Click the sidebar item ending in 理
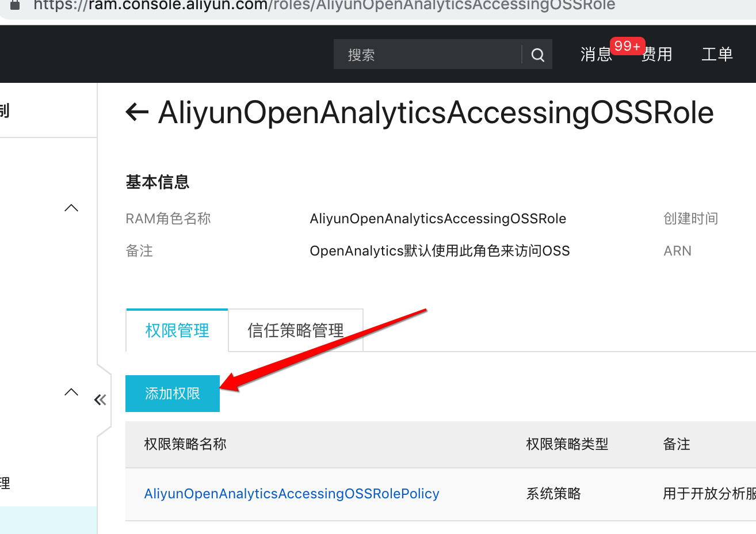Viewport: 756px width, 534px height. 6,484
